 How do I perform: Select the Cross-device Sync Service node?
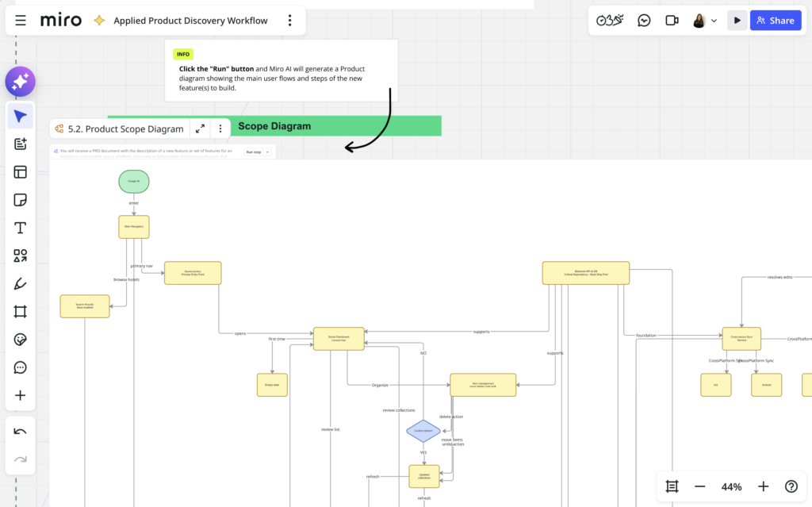(741, 339)
